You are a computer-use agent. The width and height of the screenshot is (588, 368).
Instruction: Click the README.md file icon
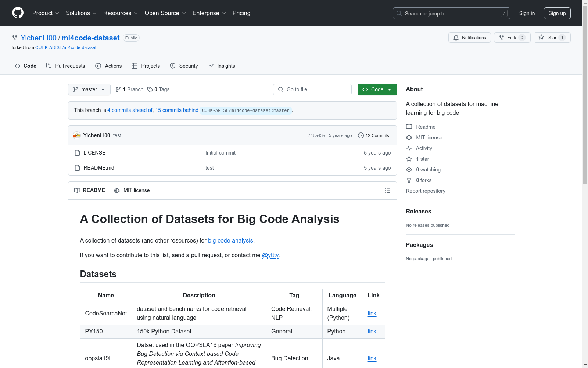(77, 168)
